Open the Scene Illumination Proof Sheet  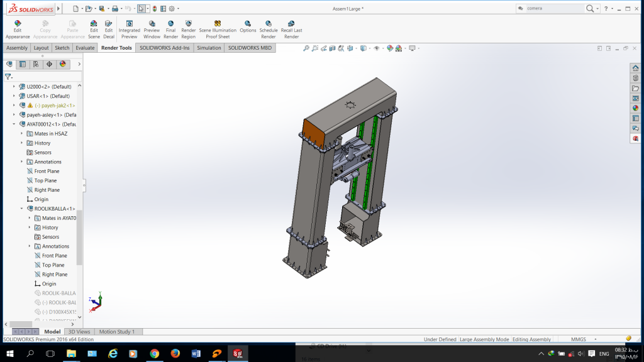click(218, 29)
